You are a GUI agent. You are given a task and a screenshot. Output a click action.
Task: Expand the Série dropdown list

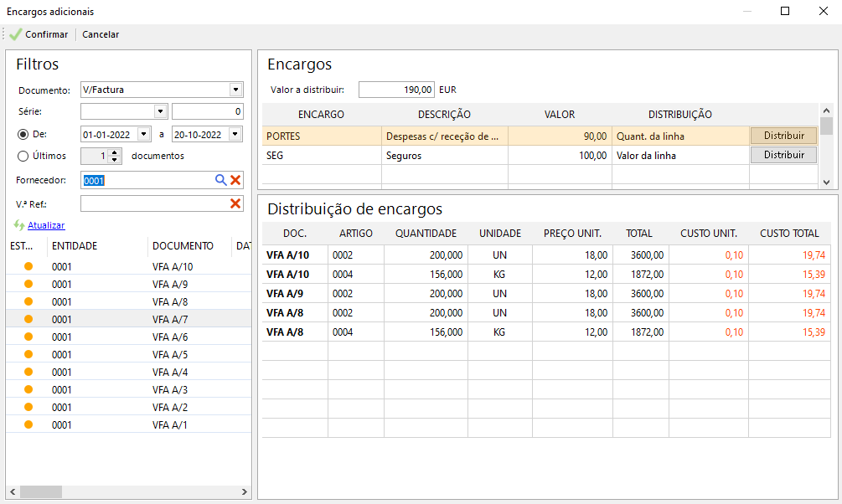(160, 111)
